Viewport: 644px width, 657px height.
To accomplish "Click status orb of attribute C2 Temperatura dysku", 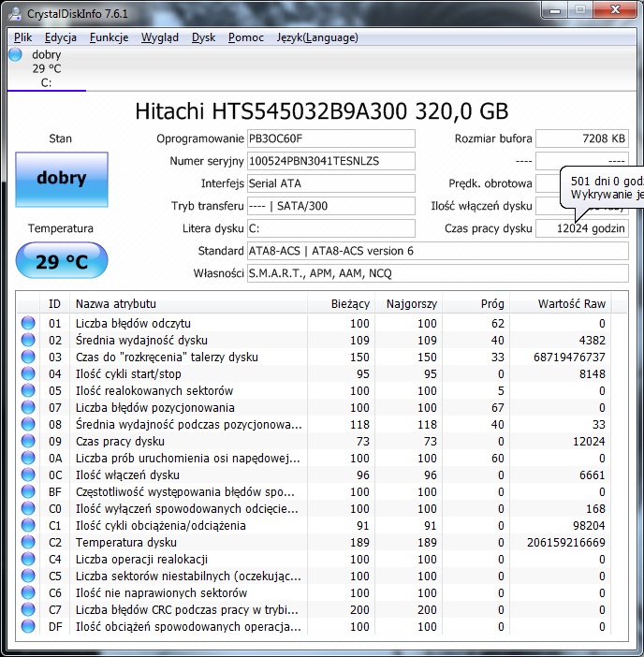I will tap(28, 542).
